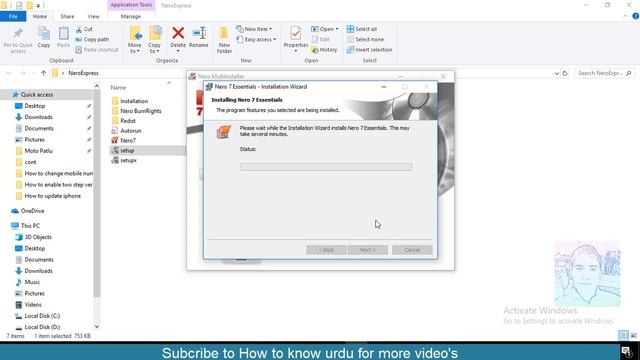Image resolution: width=640 pixels, height=360 pixels.
Task: Expand the Open dropdown in ribbon
Action: (x=325, y=29)
